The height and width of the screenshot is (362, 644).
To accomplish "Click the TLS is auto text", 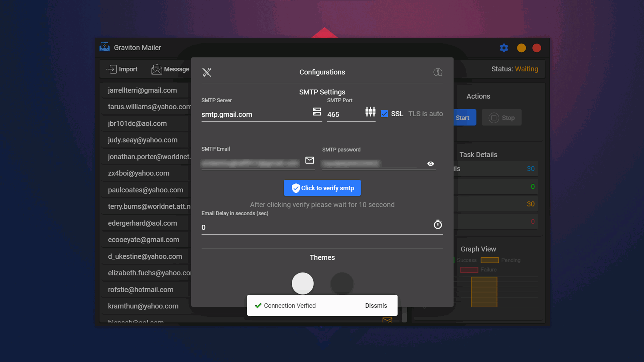I will click(x=426, y=114).
